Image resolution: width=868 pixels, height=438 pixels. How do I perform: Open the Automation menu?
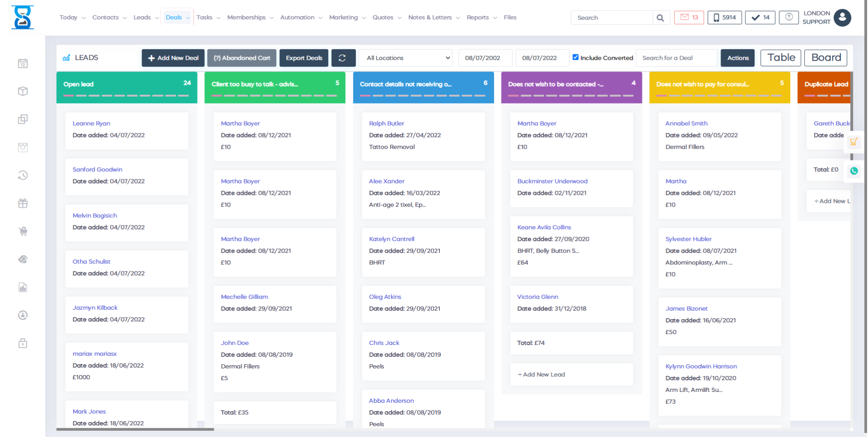301,18
